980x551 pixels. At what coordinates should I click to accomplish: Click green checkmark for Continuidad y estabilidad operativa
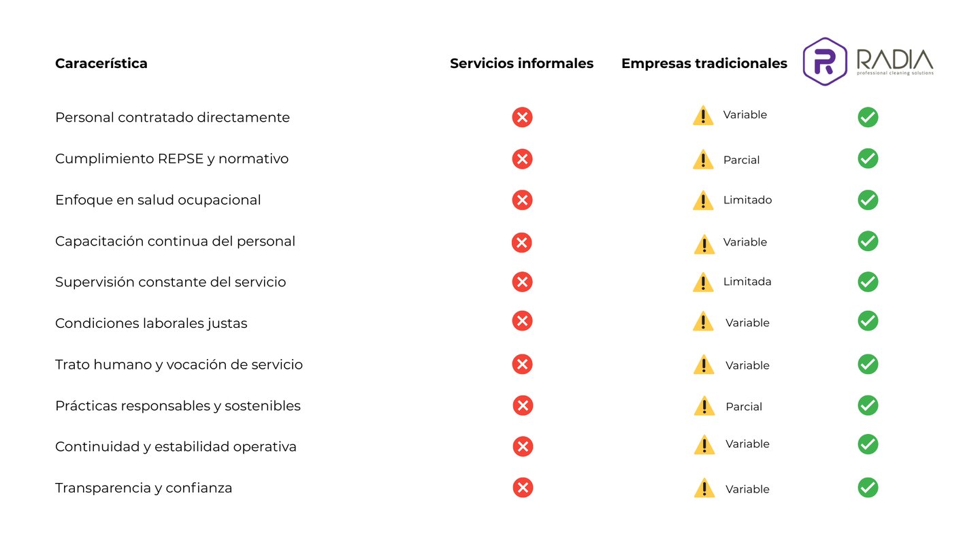click(868, 444)
